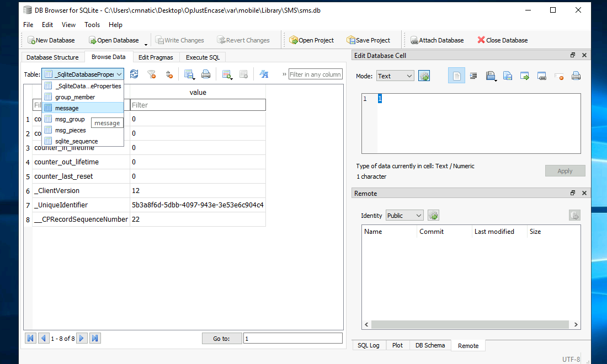Refresh the table data
The height and width of the screenshot is (364, 607).
(x=134, y=74)
